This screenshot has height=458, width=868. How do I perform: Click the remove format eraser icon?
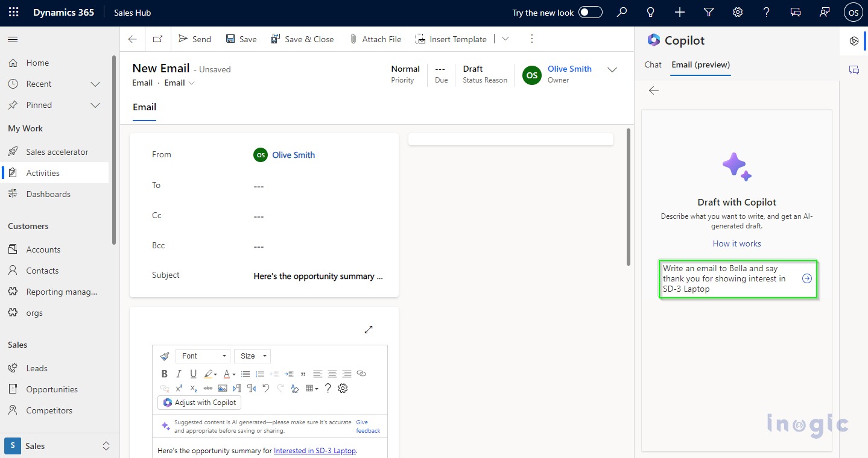point(295,389)
